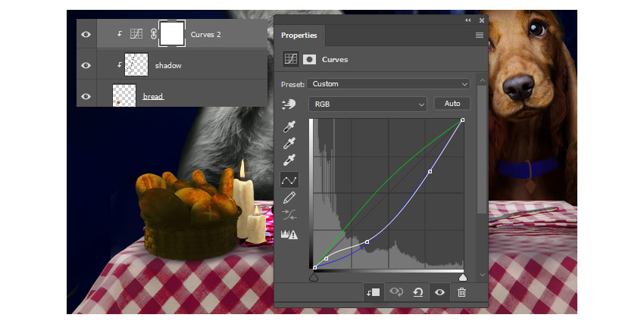Click the Properties scrollbar down arrow
Viewport: 644px width, 324px height.
[482, 276]
